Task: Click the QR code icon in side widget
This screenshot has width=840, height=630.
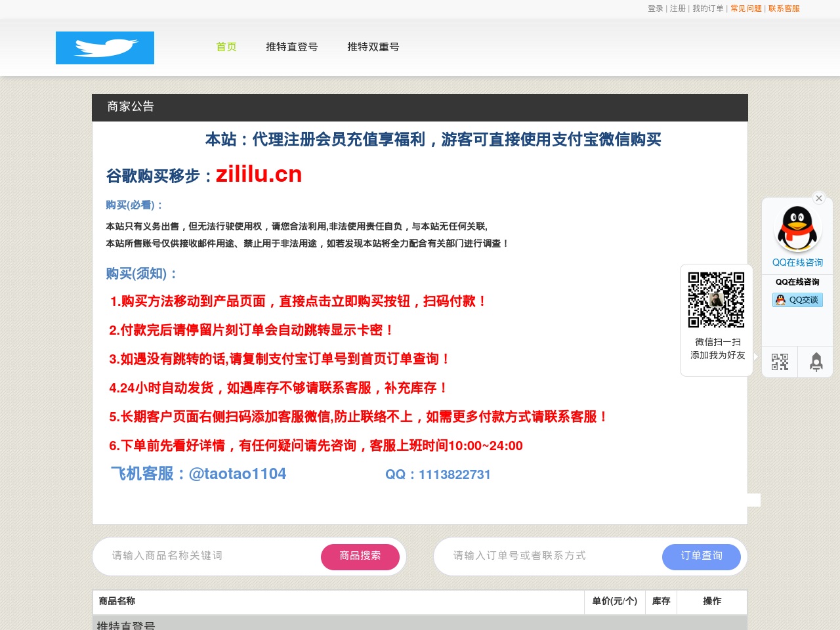Action: 780,362
